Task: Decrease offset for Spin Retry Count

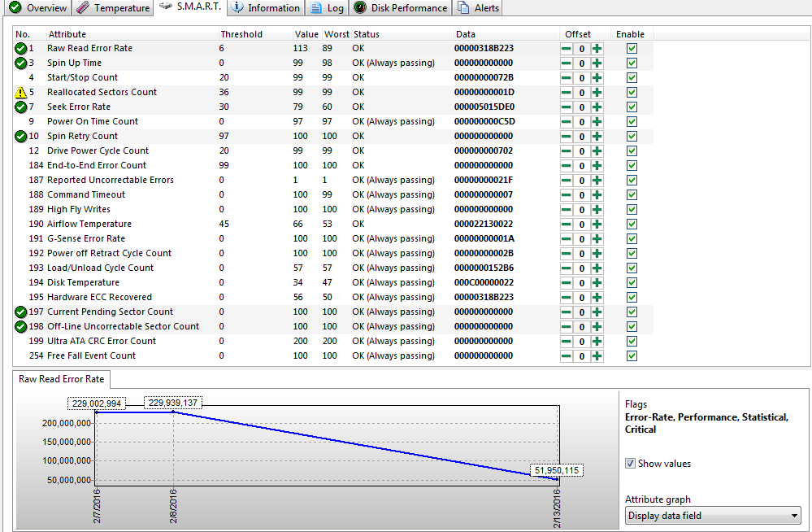Action: [x=567, y=137]
